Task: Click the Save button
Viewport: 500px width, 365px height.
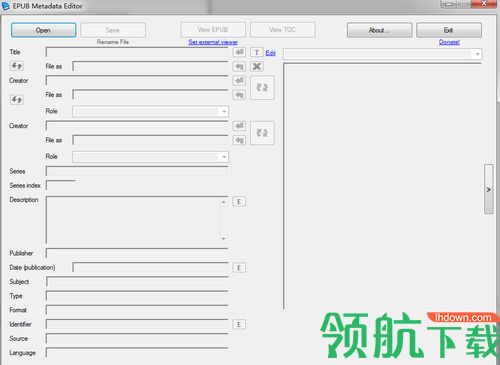Action: 113,30
